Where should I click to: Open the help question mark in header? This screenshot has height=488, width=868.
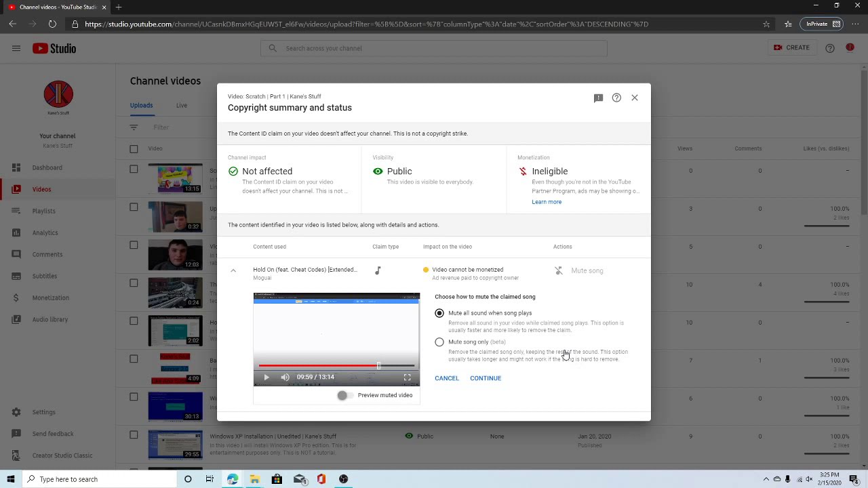pos(830,48)
